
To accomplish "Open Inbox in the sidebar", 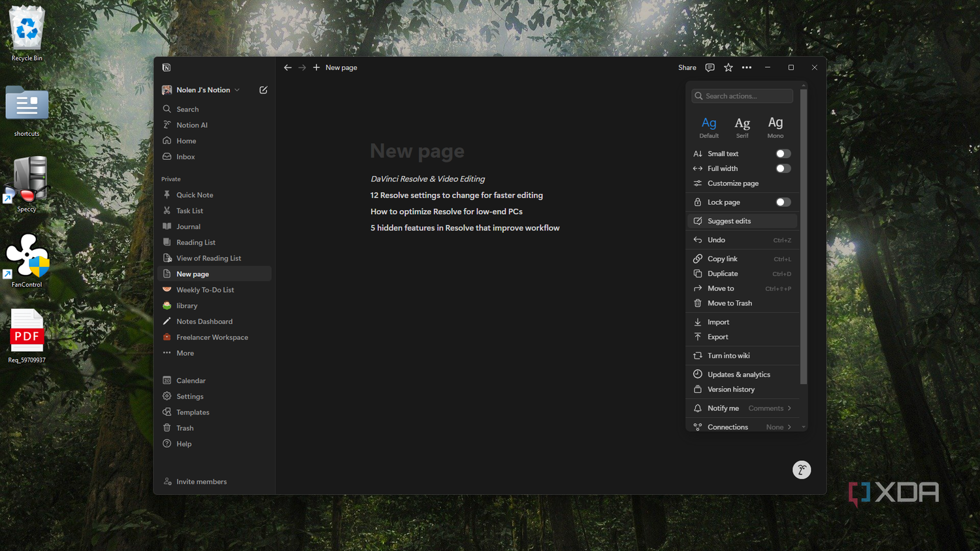I will tap(215, 157).
